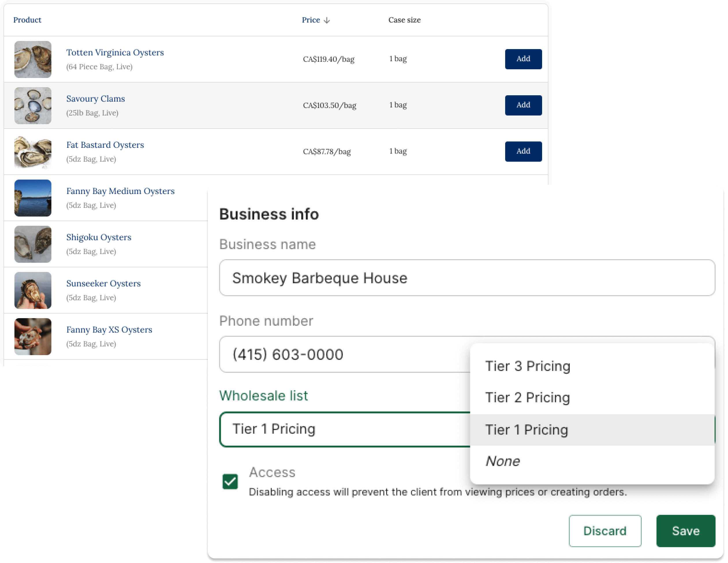The width and height of the screenshot is (728, 563).
Task: View Fanny Bay XS Oysters thumbnail
Action: coord(33,336)
